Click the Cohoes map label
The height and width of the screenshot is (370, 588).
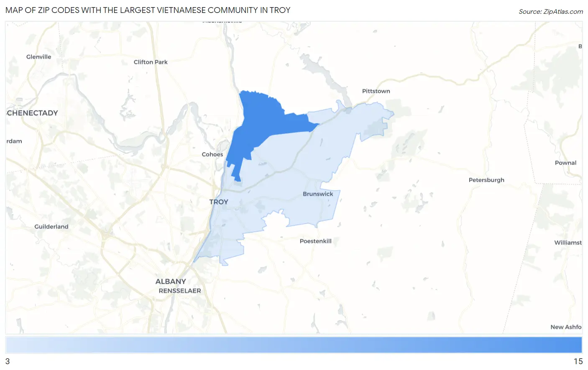pyautogui.click(x=212, y=154)
